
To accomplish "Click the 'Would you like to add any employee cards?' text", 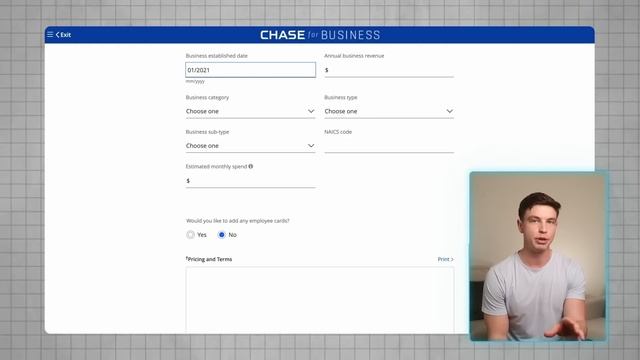I will (x=238, y=221).
